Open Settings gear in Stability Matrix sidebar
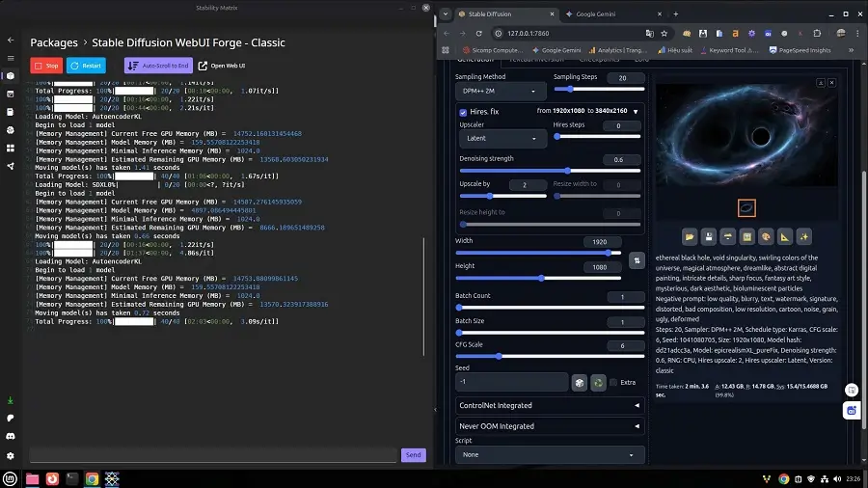Image resolution: width=868 pixels, height=488 pixels. coord(11,456)
